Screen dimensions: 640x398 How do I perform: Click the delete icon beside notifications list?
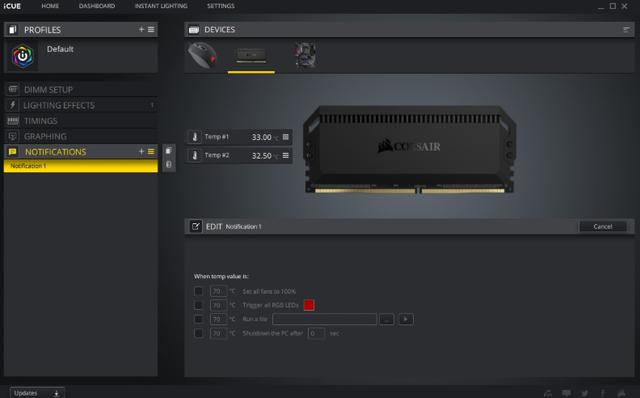click(x=169, y=164)
